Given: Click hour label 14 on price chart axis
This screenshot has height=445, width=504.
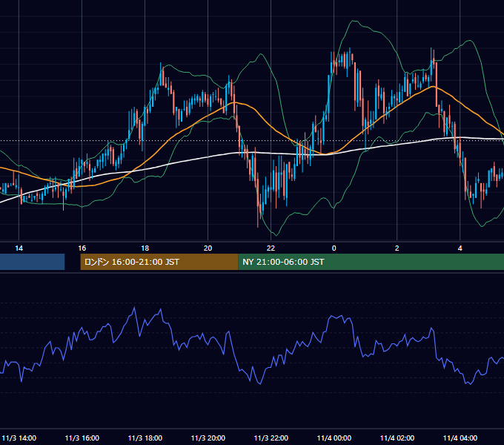Looking at the screenshot, I should [19, 248].
